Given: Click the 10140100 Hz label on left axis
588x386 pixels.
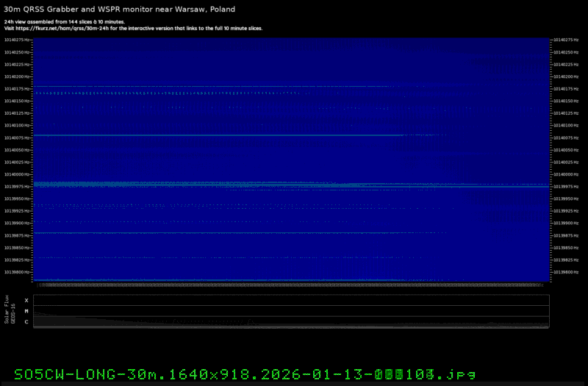Looking at the screenshot, I should click(x=18, y=126).
